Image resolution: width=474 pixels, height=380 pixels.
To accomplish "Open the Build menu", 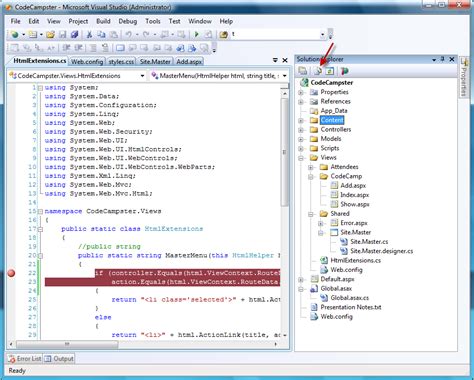I will [x=103, y=21].
